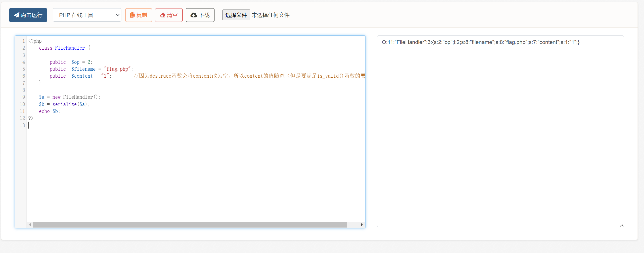Click the eraser icon in 清空
The width and height of the screenshot is (644, 253).
pyautogui.click(x=163, y=15)
